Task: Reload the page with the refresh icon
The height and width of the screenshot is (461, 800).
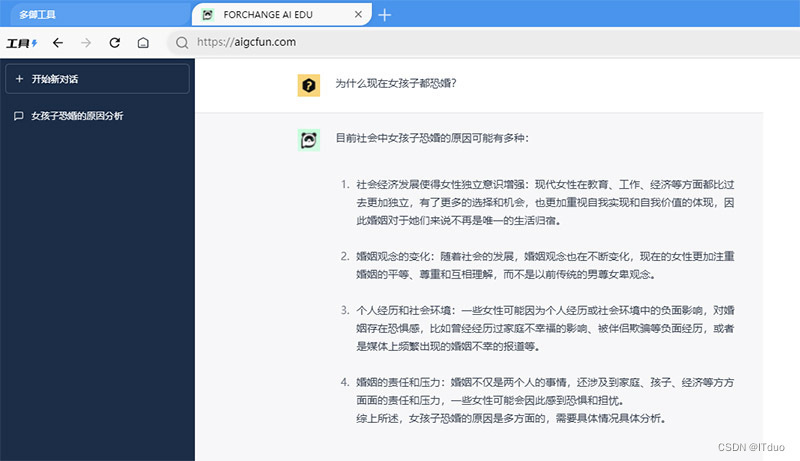Action: (x=115, y=43)
